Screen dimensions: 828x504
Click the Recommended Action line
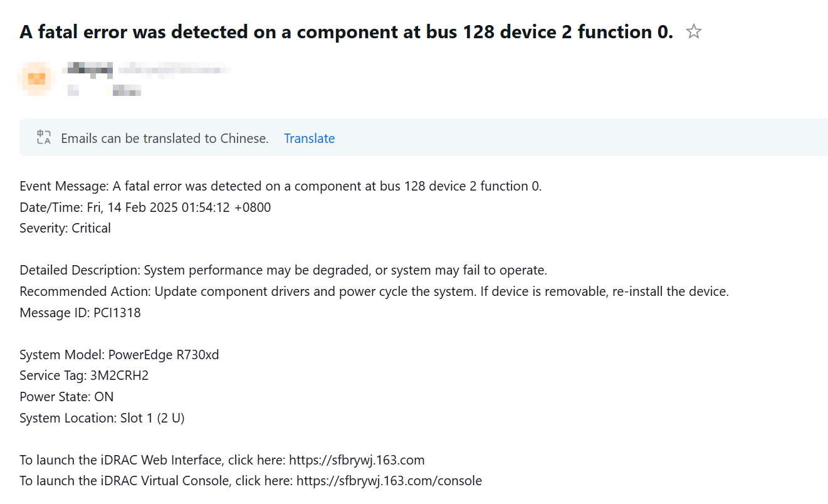coord(374,291)
